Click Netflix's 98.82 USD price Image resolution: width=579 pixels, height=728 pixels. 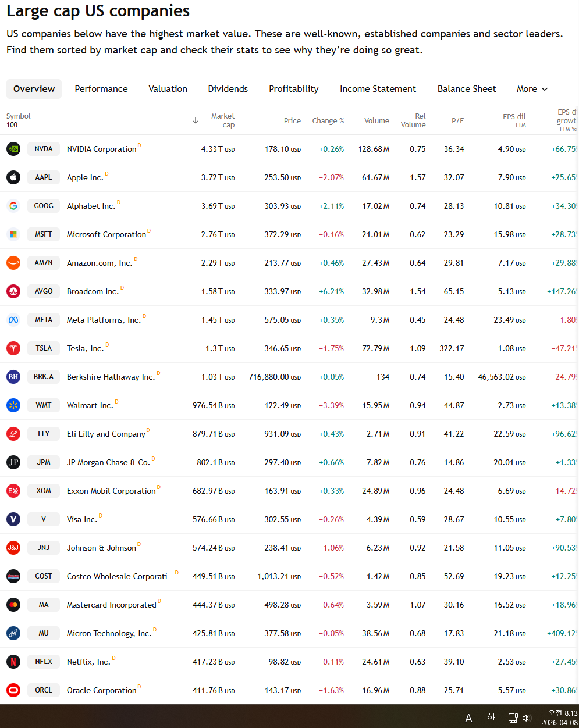285,662
